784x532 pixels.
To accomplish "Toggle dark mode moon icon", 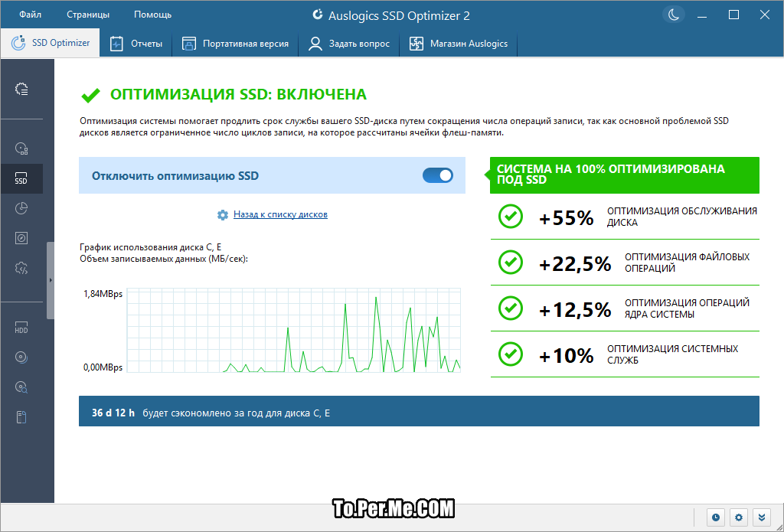I will pos(674,15).
